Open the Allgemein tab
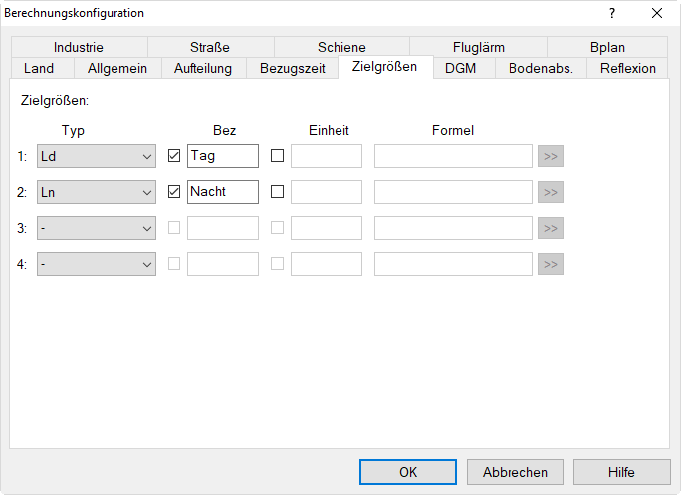The height and width of the screenshot is (495, 681). pos(117,68)
